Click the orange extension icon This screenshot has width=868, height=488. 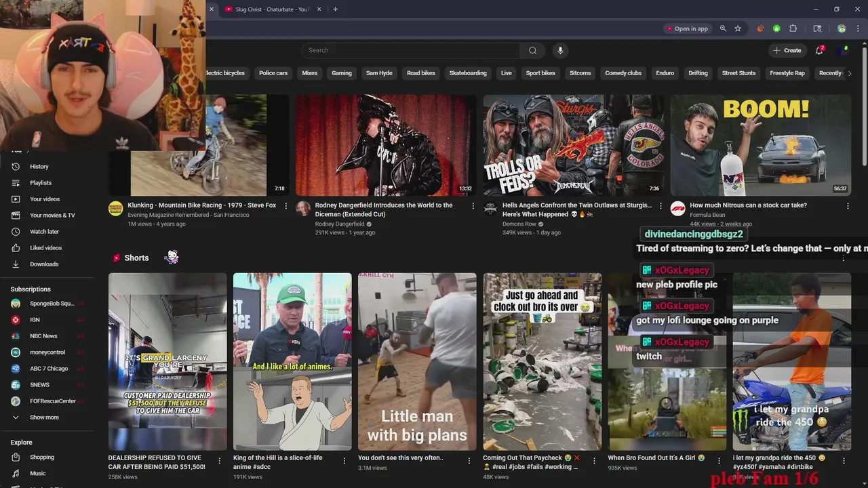point(760,28)
